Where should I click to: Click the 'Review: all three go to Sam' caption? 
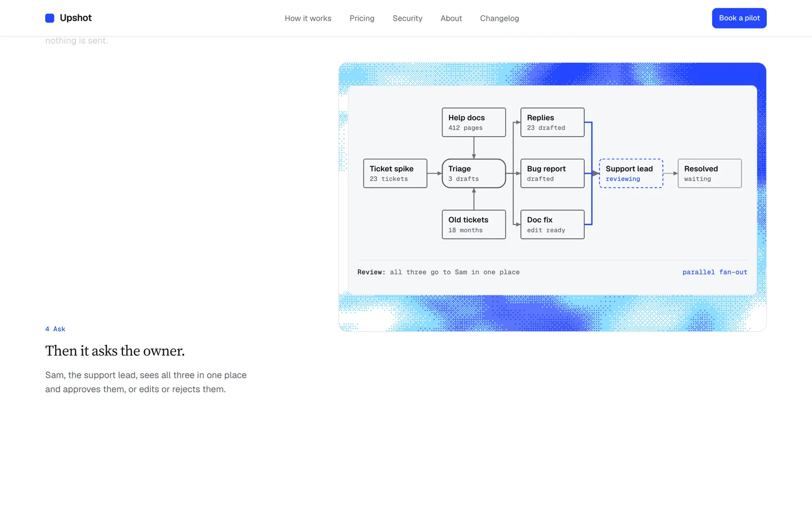[x=438, y=272]
